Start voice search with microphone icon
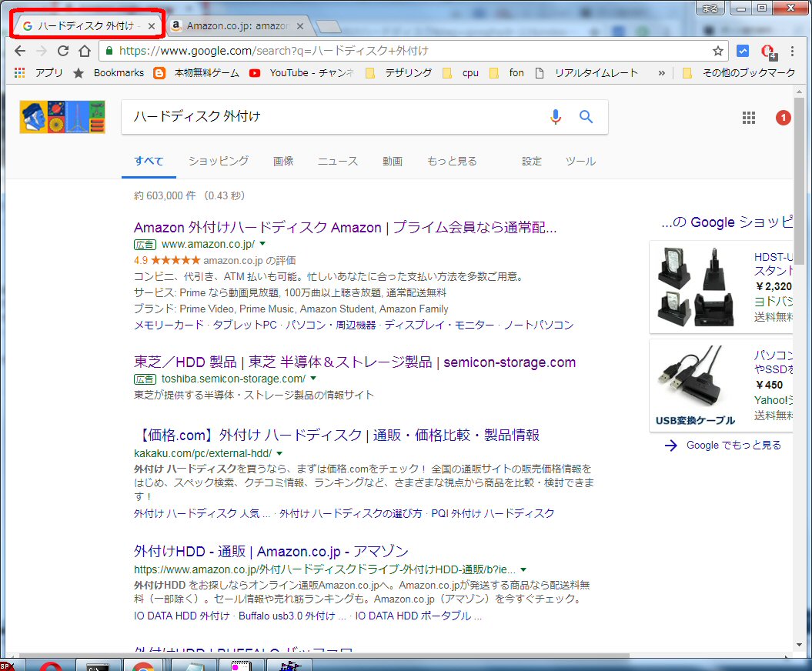812x671 pixels. point(556,117)
